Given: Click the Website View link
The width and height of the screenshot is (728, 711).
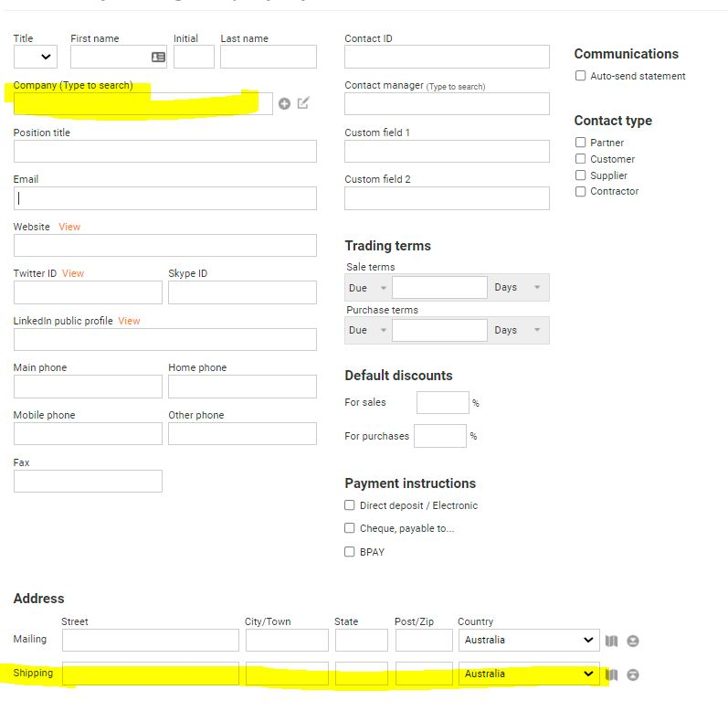Looking at the screenshot, I should pyautogui.click(x=69, y=227).
